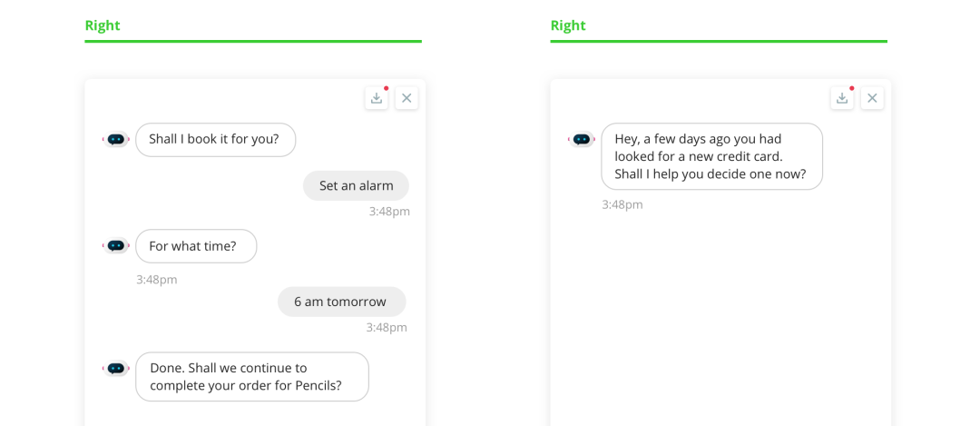Close the left chat window
Image resolution: width=980 pixels, height=426 pixels.
(407, 98)
